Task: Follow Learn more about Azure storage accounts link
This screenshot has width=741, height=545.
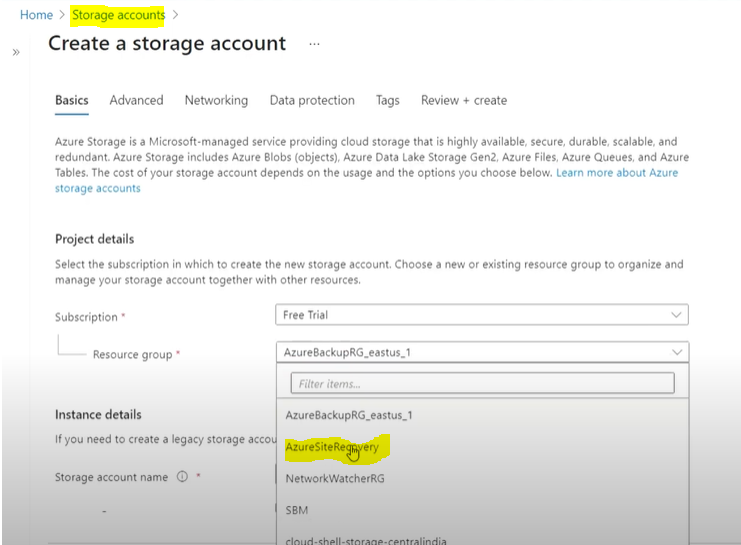Action: [x=617, y=173]
